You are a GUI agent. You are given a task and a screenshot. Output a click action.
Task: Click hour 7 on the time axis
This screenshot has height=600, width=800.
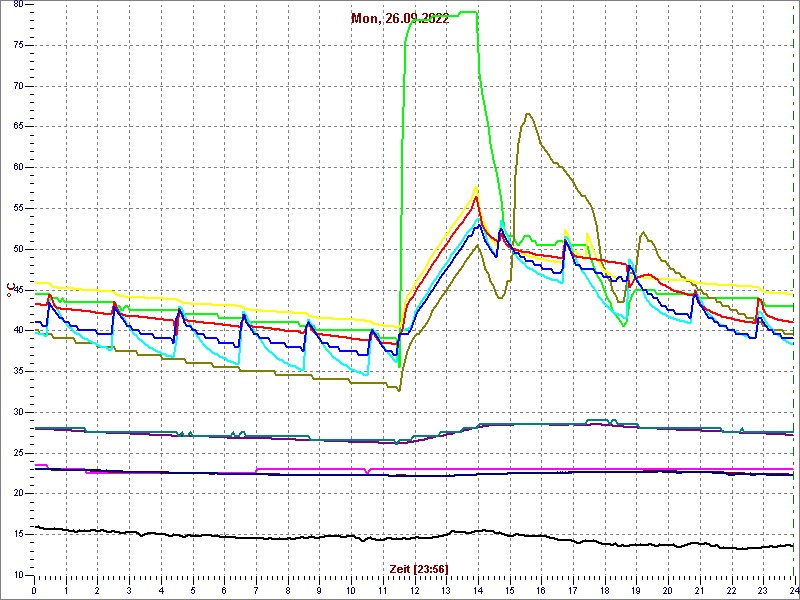point(256,590)
